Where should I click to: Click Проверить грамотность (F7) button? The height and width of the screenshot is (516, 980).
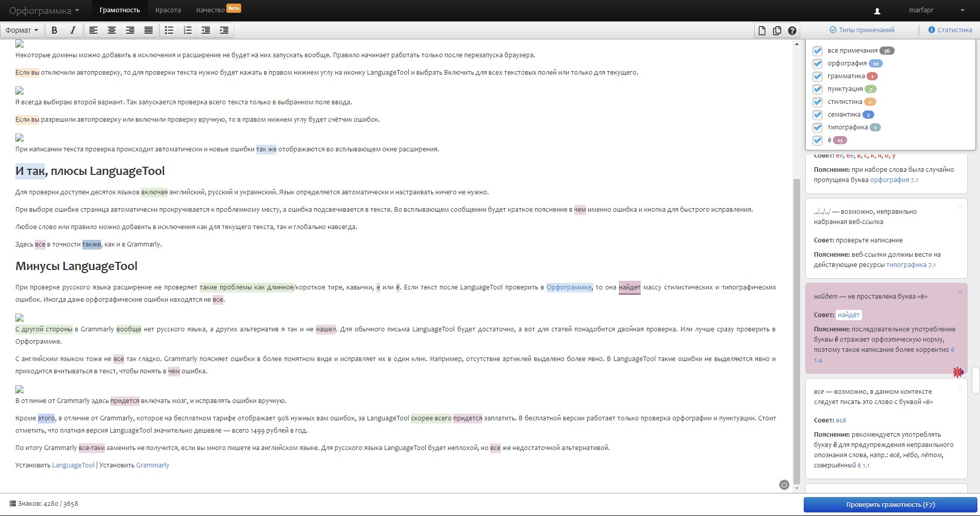891,505
